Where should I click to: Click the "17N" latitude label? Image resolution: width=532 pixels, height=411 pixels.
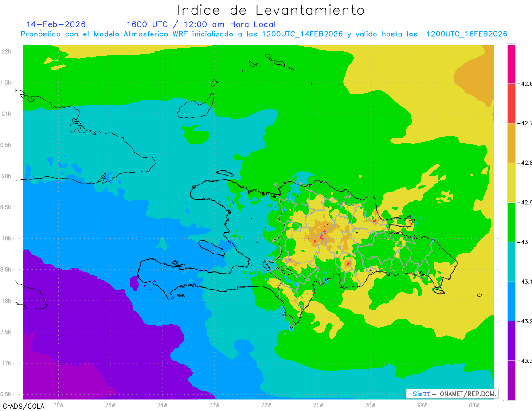point(7,363)
